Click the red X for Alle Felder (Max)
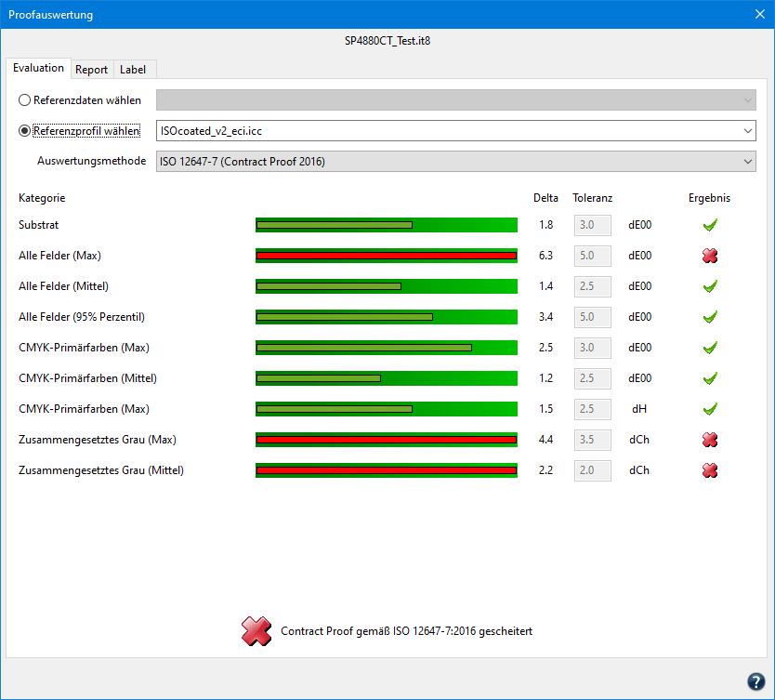This screenshot has width=775, height=700. pos(710,256)
